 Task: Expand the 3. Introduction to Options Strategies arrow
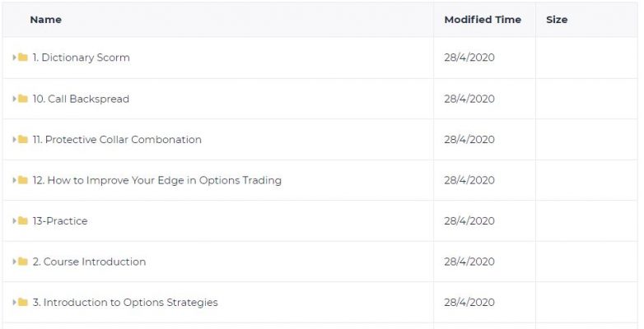coord(14,303)
